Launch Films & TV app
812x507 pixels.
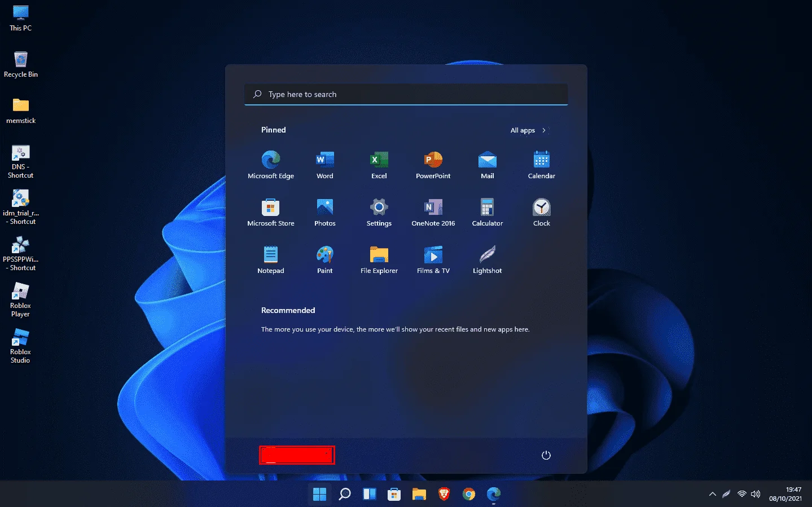coord(433,259)
